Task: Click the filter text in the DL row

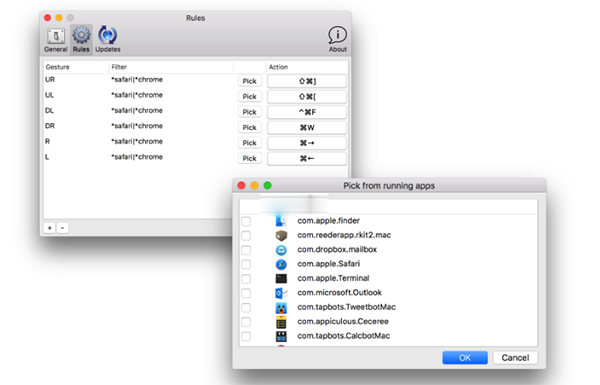Action: tap(137, 111)
